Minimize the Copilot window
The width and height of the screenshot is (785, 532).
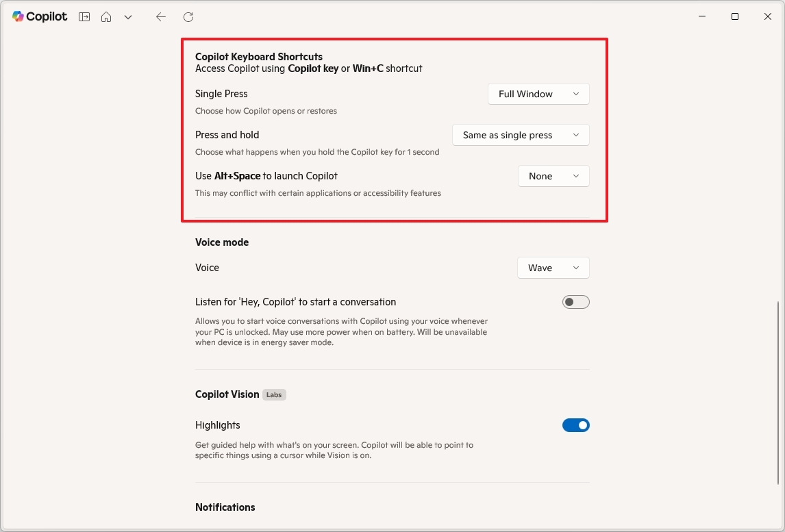coord(702,16)
